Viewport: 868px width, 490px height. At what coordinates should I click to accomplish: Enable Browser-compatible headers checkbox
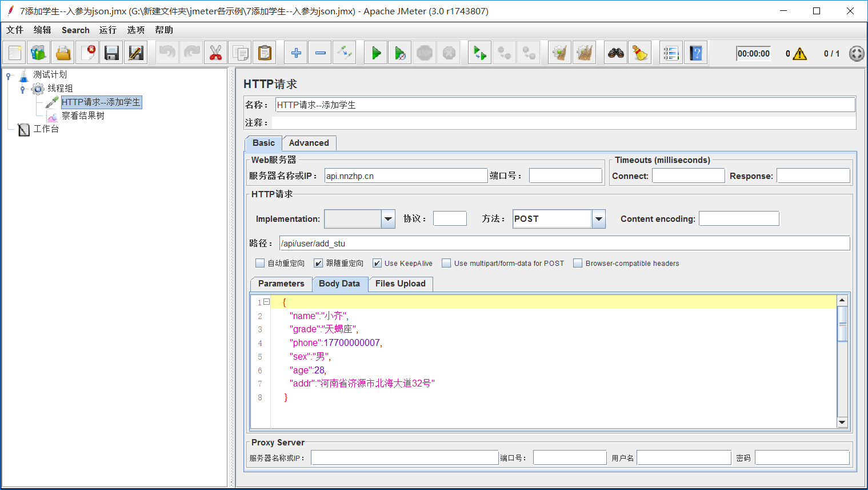(578, 263)
